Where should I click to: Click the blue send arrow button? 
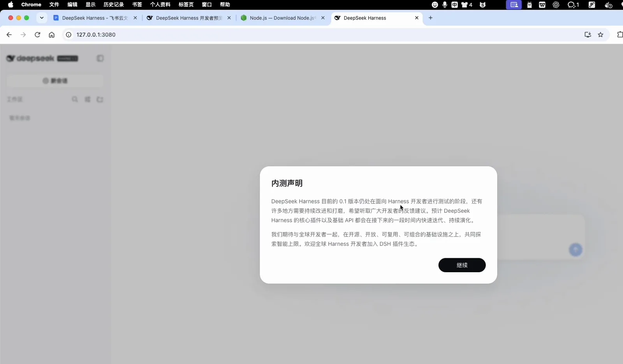click(575, 250)
